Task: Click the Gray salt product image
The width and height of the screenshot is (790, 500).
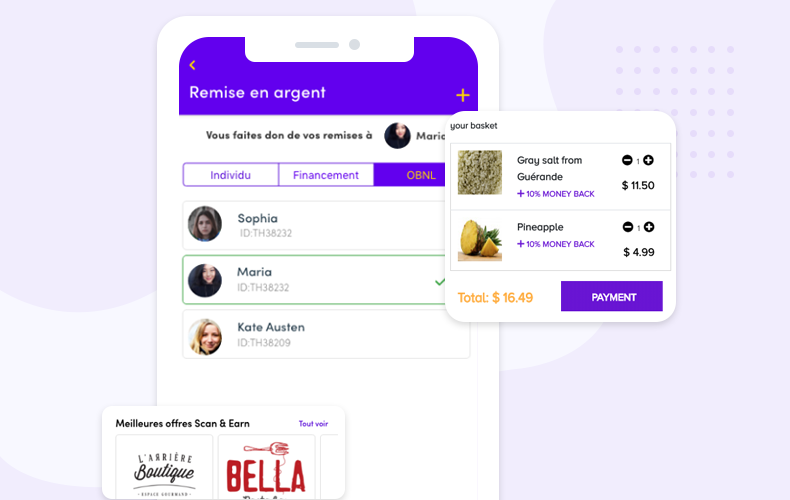Action: tap(480, 172)
